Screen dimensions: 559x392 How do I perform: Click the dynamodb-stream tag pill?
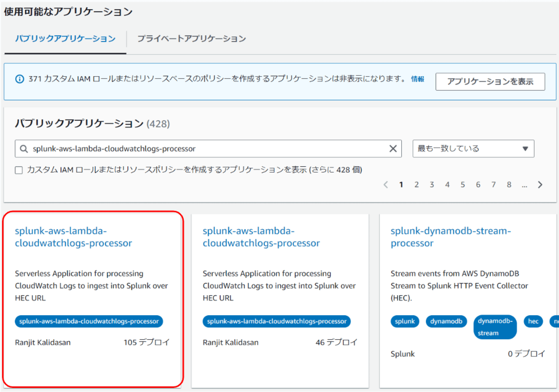495,327
